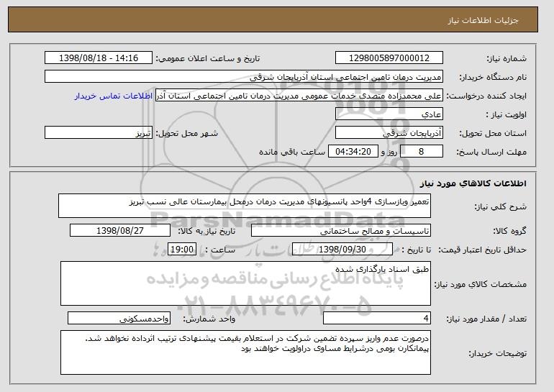Click the price validity date field 1398/09/30

(342, 250)
